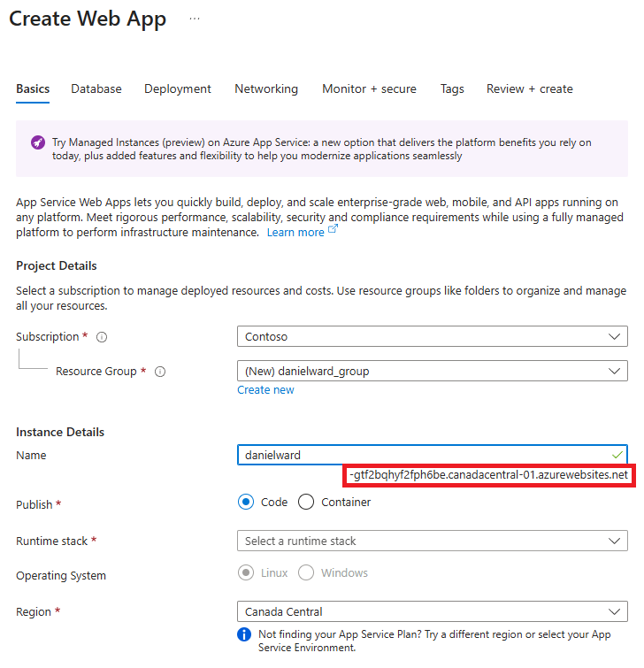Go to the Review + create tab
Viewport: 644px width, 668px height.
point(530,89)
